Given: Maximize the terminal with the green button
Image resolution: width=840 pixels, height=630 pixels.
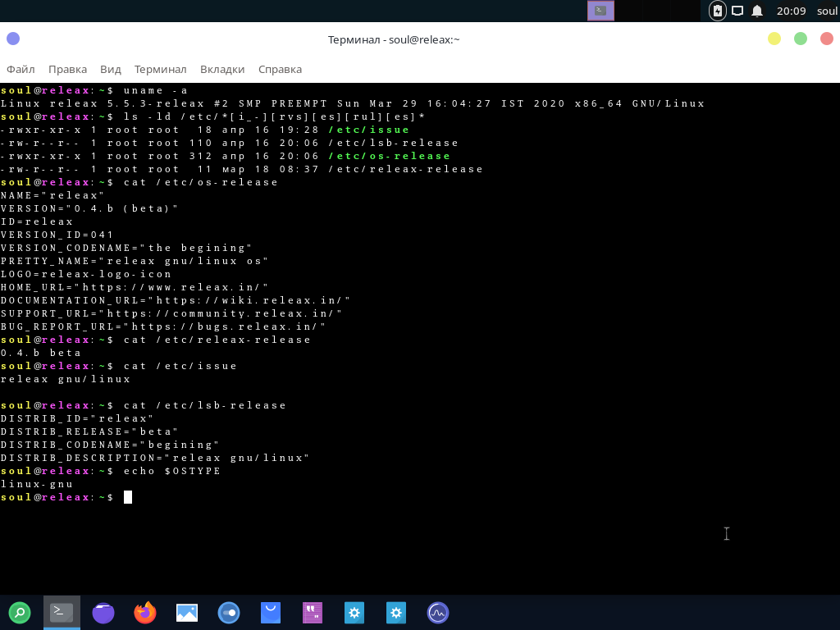Looking at the screenshot, I should [x=801, y=39].
